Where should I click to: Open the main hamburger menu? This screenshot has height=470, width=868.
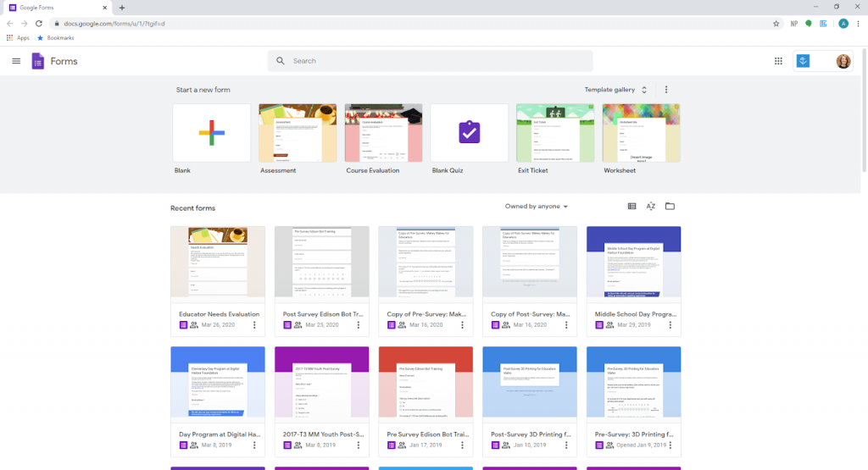pyautogui.click(x=16, y=61)
